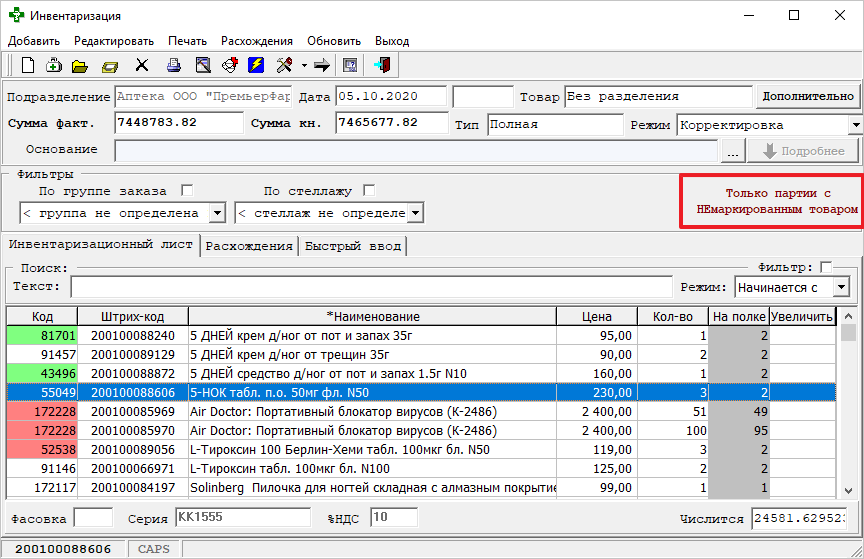Open the 'Корректировка' mode dropdown
864x559 pixels.
coord(856,125)
